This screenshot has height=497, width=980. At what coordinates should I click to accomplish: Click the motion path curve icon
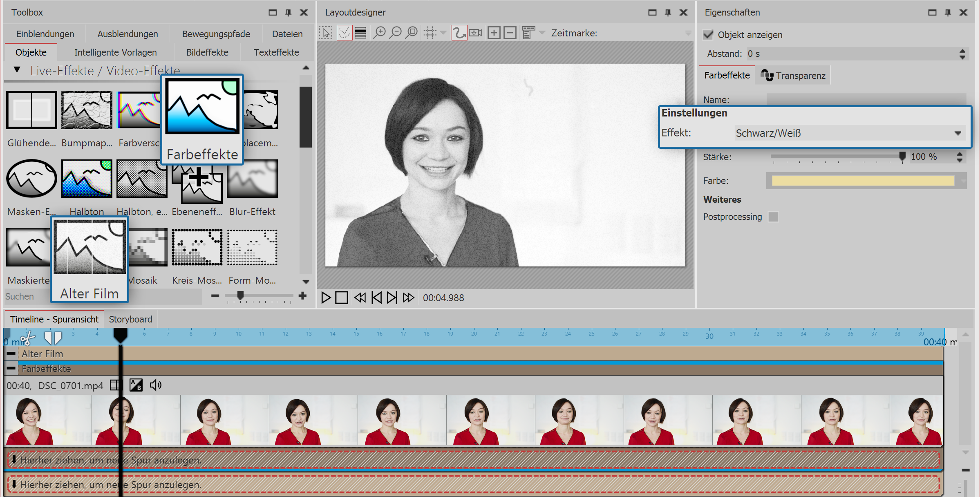[459, 33]
